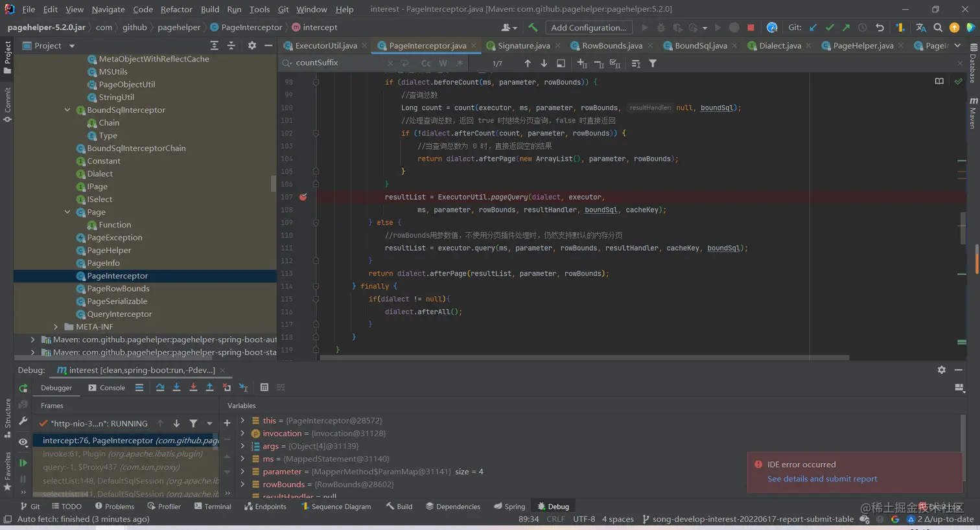Toggle Match Case Cc in search bar
Image resolution: width=980 pixels, height=530 pixels.
click(426, 63)
